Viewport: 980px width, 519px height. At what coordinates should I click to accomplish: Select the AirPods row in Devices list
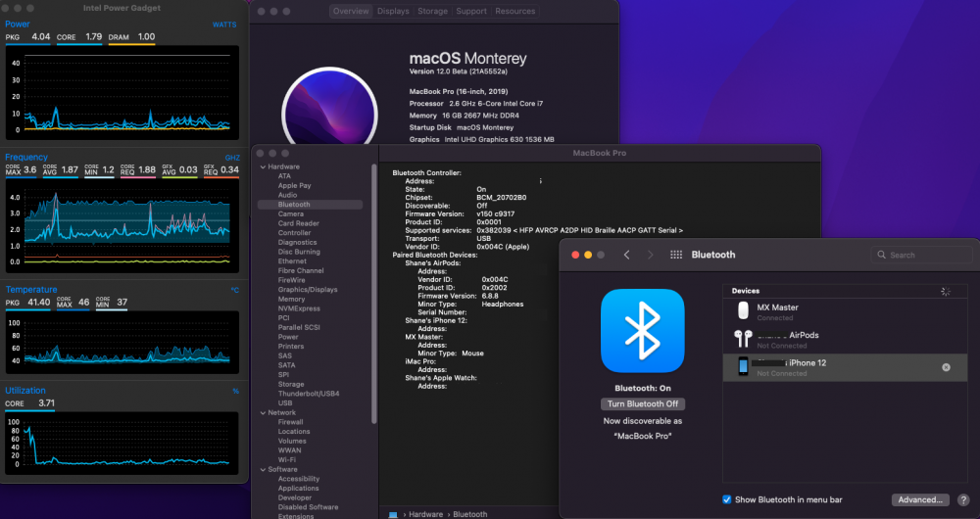pos(845,340)
